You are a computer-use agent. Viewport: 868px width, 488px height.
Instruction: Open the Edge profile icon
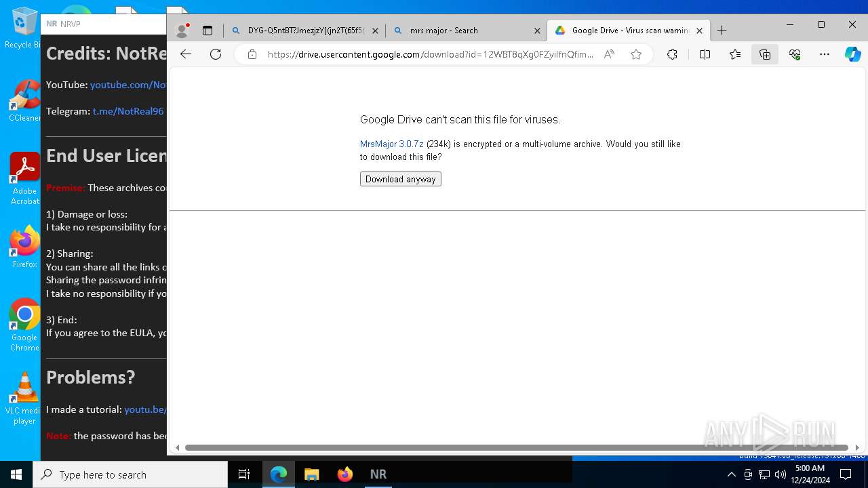click(182, 30)
